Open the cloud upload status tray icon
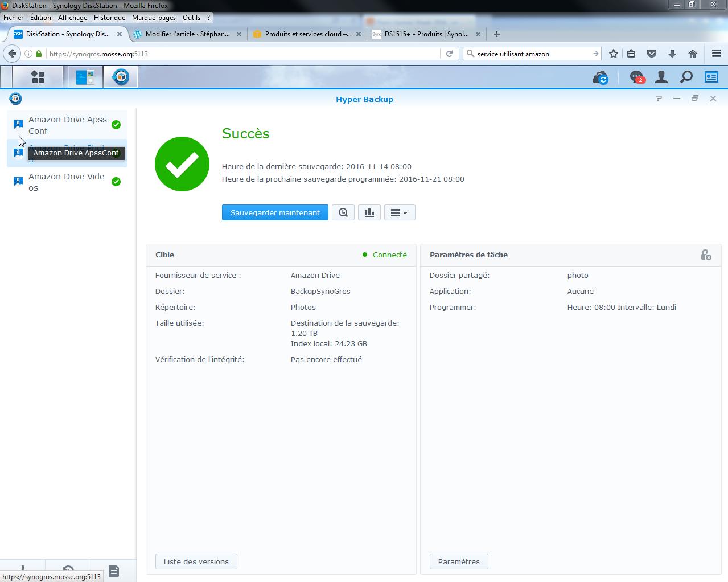This screenshot has width=728, height=582. [x=601, y=77]
